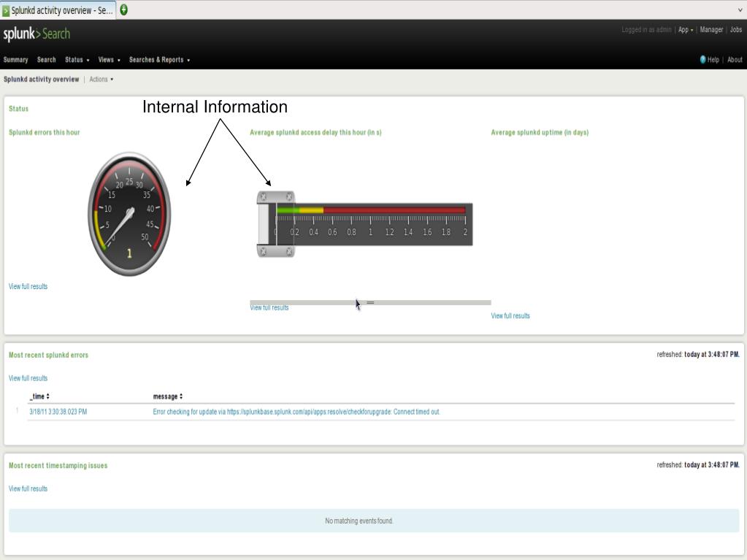The height and width of the screenshot is (560, 747).
Task: Click the round Splunkd errors radial gauge
Action: (x=129, y=214)
